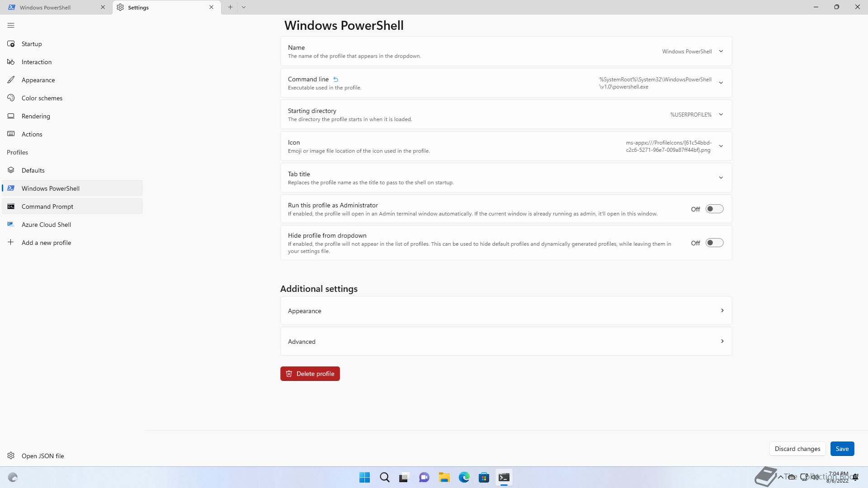Click the Azure Cloud Shell profile icon
This screenshot has height=488, width=868.
point(11,225)
